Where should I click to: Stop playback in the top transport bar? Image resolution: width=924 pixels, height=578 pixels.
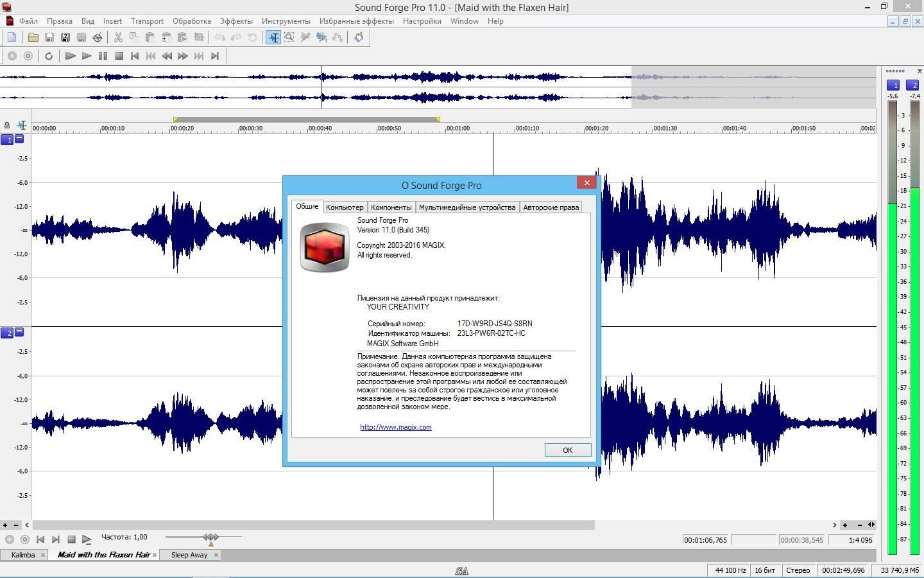119,56
